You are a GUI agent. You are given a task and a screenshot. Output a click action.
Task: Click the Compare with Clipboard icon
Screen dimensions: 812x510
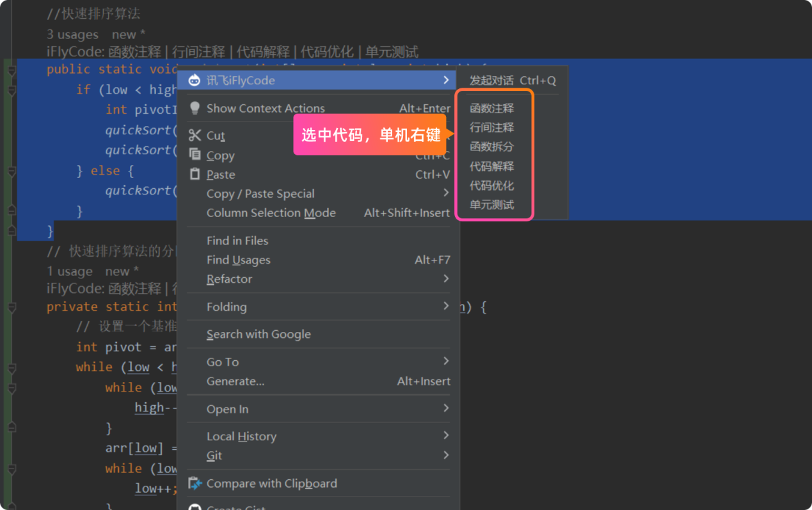coord(195,483)
